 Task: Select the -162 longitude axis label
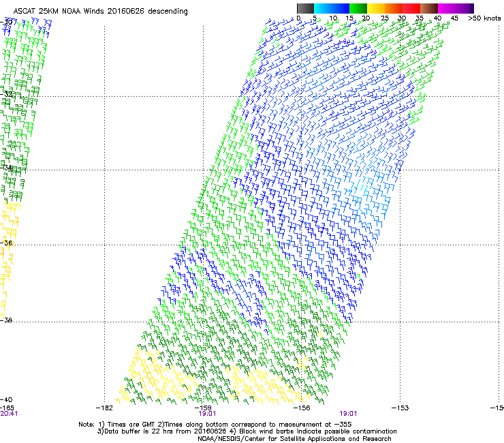click(x=104, y=408)
